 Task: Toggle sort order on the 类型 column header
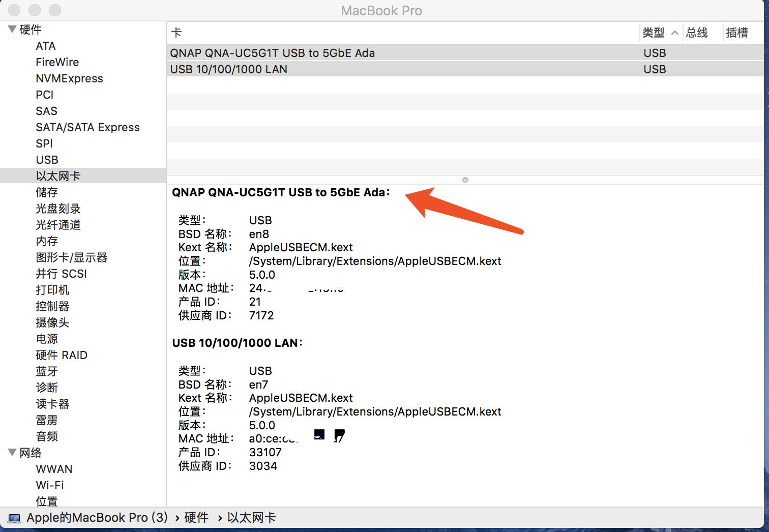(653, 32)
